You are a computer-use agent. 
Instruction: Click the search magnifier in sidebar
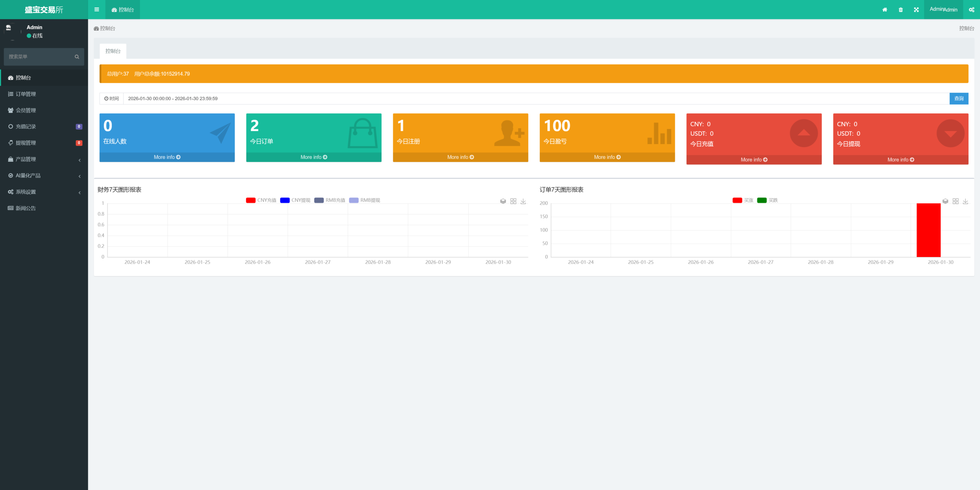click(77, 57)
